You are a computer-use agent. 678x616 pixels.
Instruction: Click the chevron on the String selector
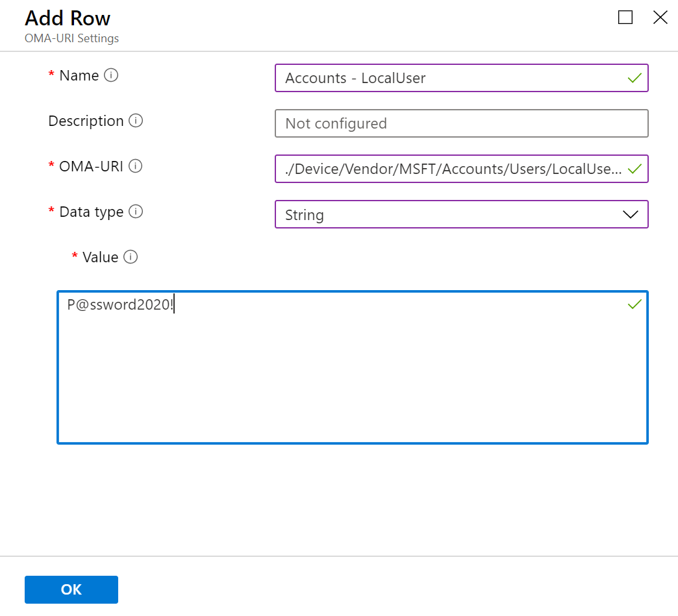(631, 214)
